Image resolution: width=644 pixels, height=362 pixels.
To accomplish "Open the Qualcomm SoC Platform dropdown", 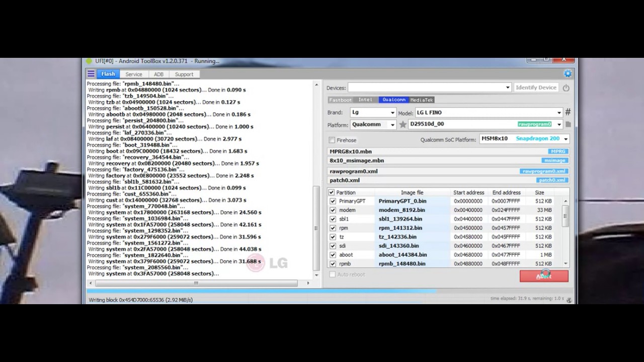I will tap(524, 139).
